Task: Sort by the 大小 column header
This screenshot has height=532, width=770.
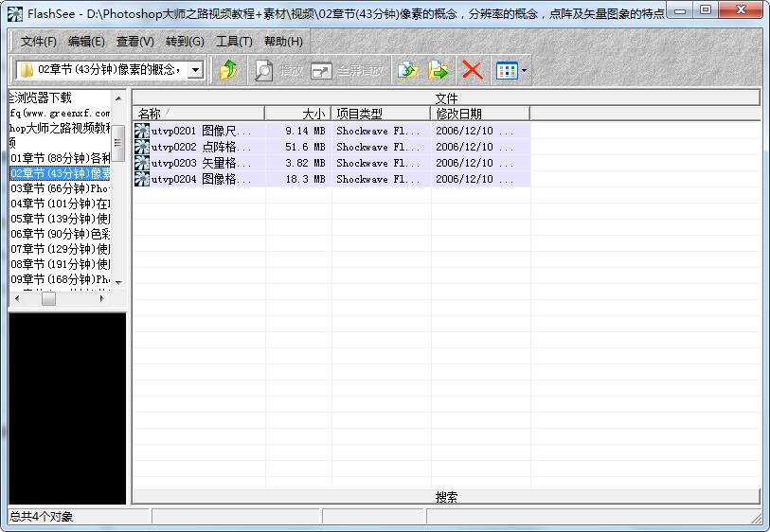Action: [298, 114]
